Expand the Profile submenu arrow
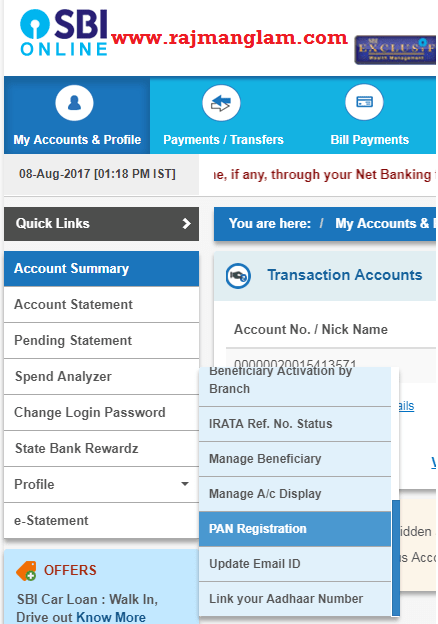 (x=185, y=484)
